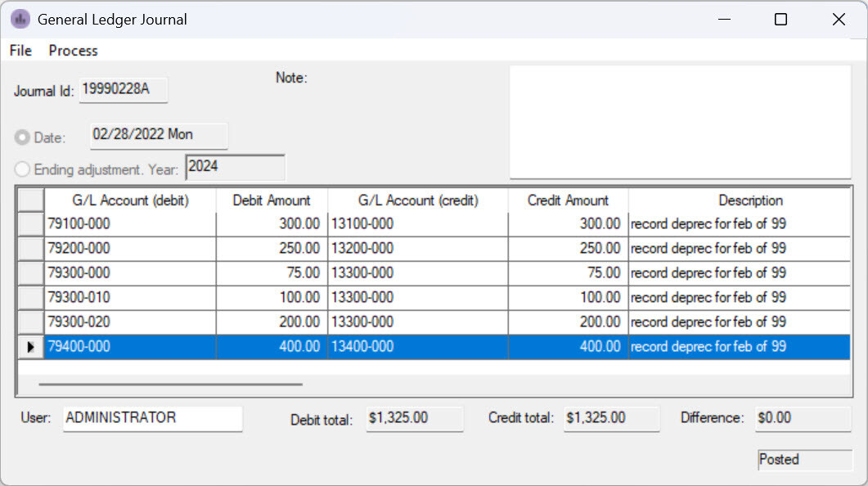Screen dimensions: 868x486
Task: Select row header for 79300-020
Action: 31,322
